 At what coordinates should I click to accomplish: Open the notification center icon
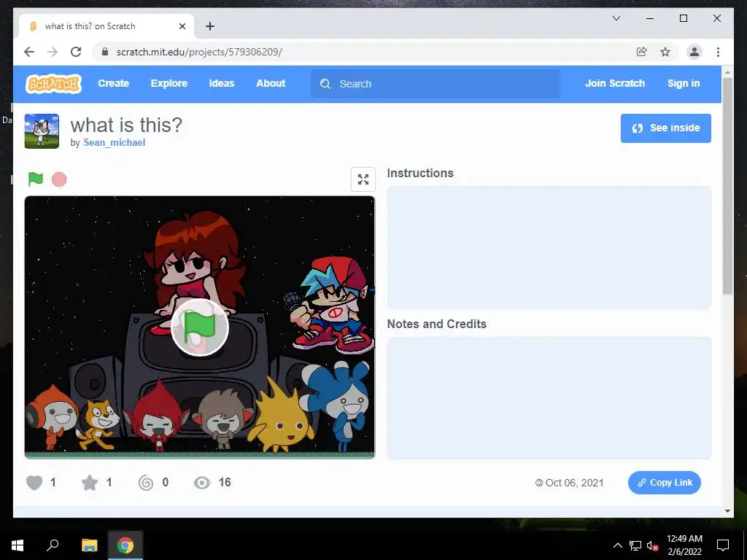[723, 545]
